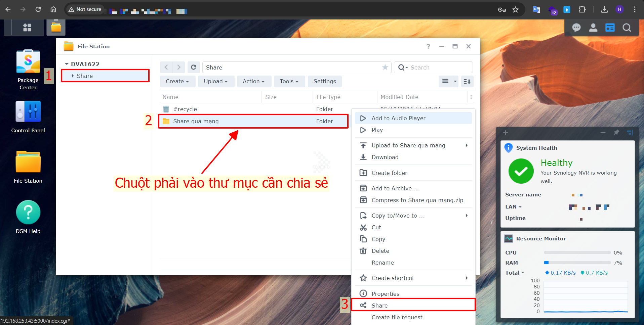Open the user account options icon

pos(593,28)
